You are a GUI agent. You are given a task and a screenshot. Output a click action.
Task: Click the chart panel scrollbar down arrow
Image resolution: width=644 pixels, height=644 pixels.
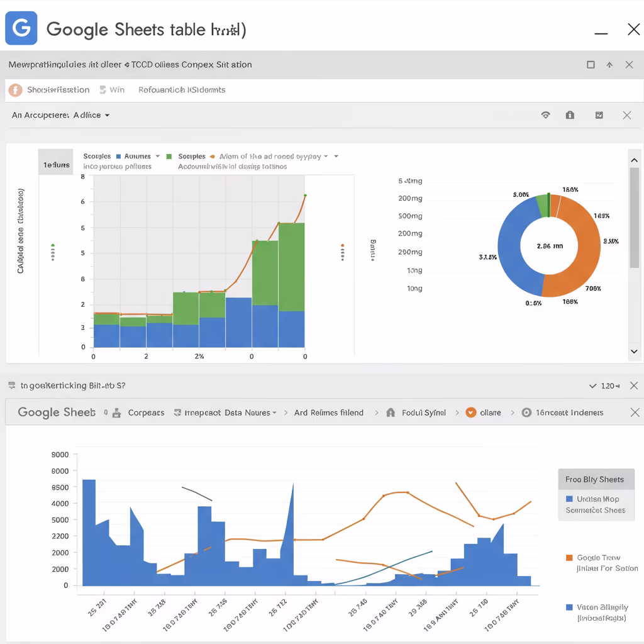pos(634,351)
